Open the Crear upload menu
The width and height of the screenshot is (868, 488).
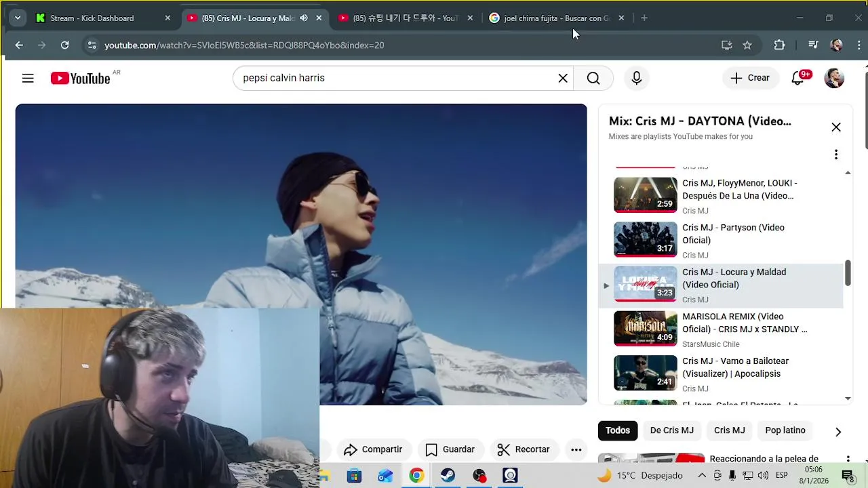point(750,78)
